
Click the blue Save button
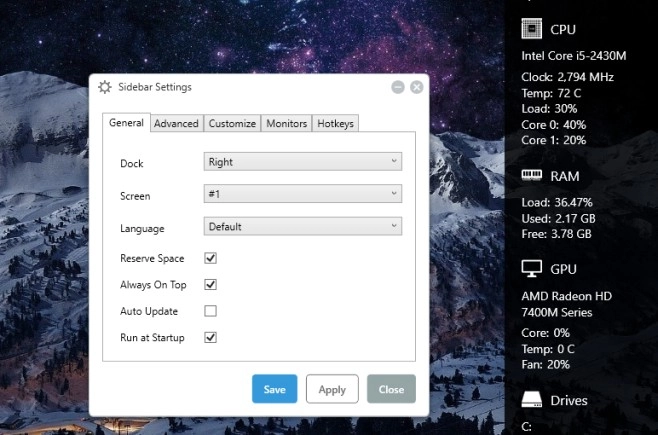[x=274, y=389]
